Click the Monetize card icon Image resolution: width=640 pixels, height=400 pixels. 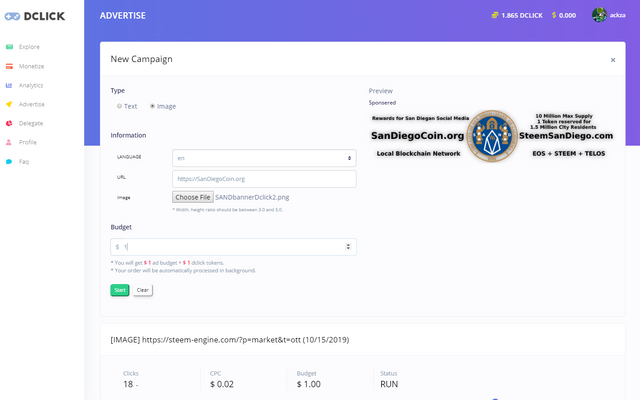coord(9,66)
